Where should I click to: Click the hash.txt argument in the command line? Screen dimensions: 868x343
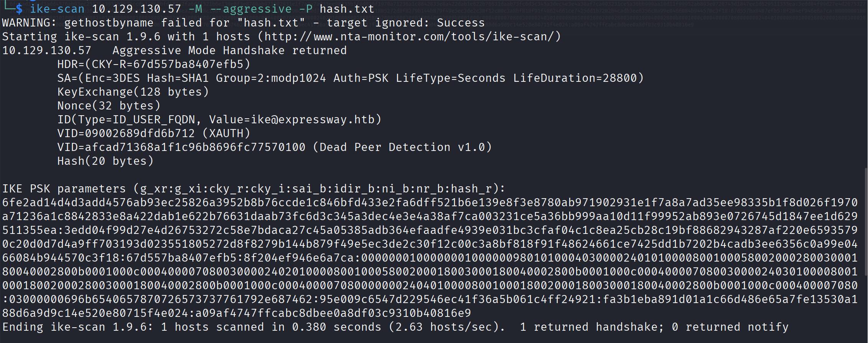tap(347, 9)
